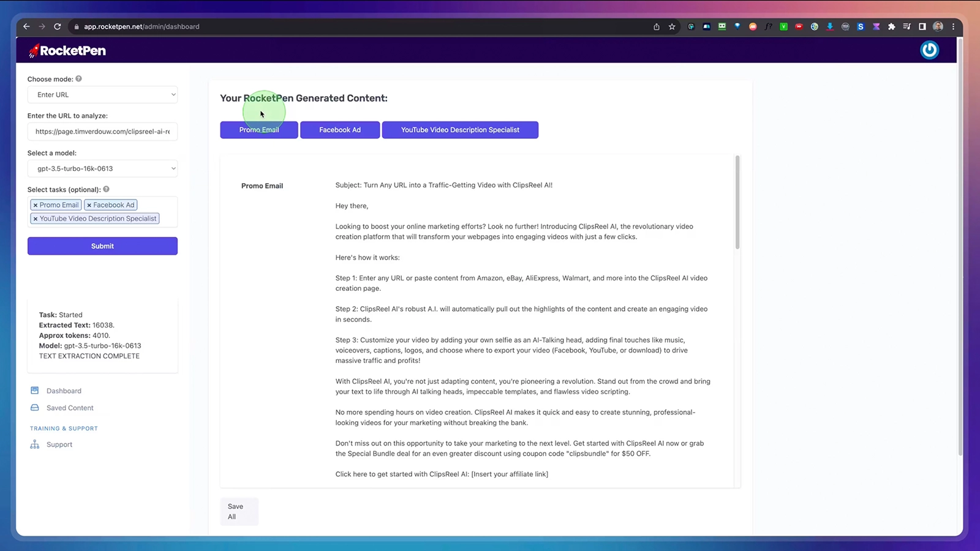Click the RocketPen logo
980x551 pixels.
(67, 51)
